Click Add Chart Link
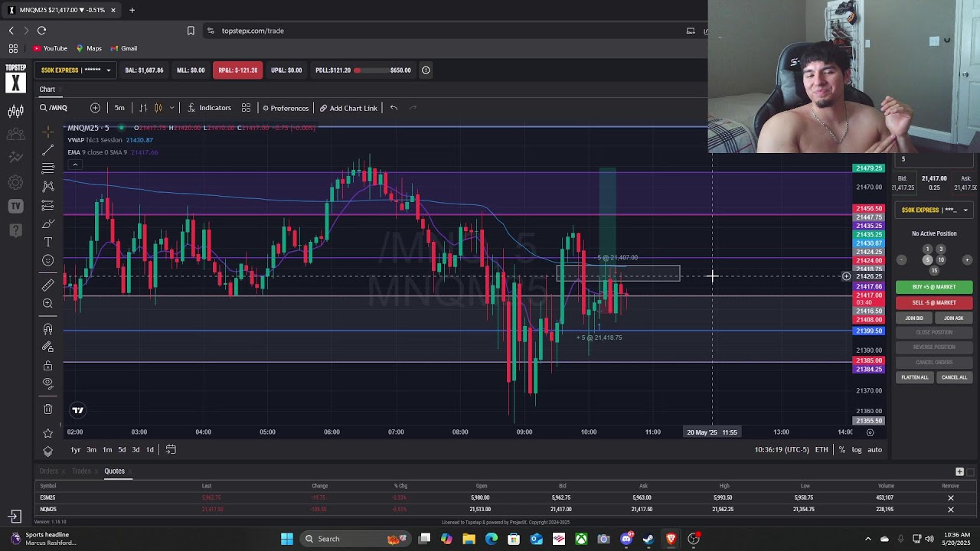This screenshot has width=980, height=551. [x=348, y=108]
